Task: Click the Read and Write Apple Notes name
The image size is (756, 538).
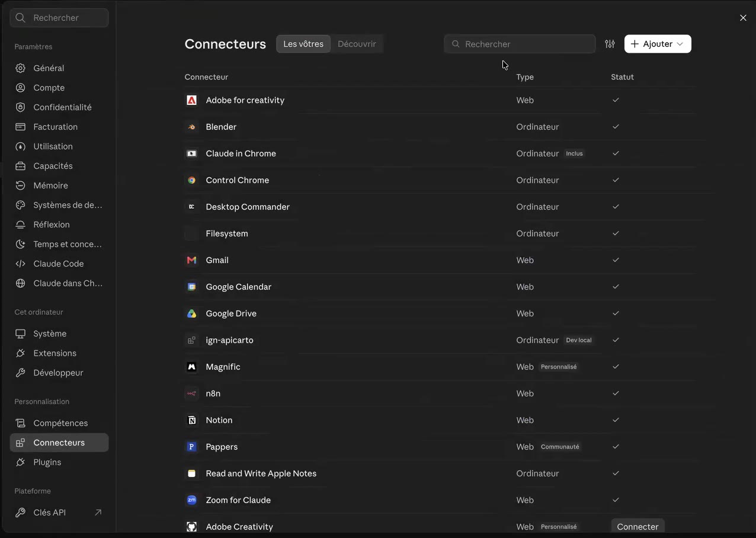Action: (261, 473)
